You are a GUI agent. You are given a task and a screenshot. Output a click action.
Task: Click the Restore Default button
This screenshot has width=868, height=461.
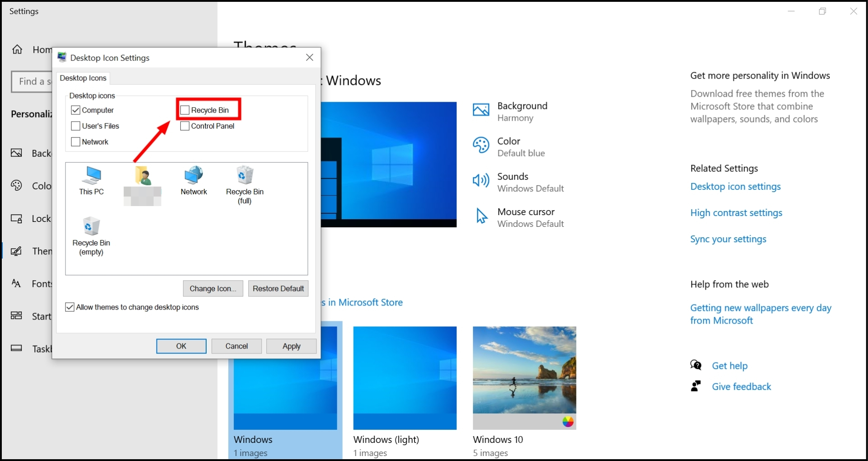coord(278,288)
